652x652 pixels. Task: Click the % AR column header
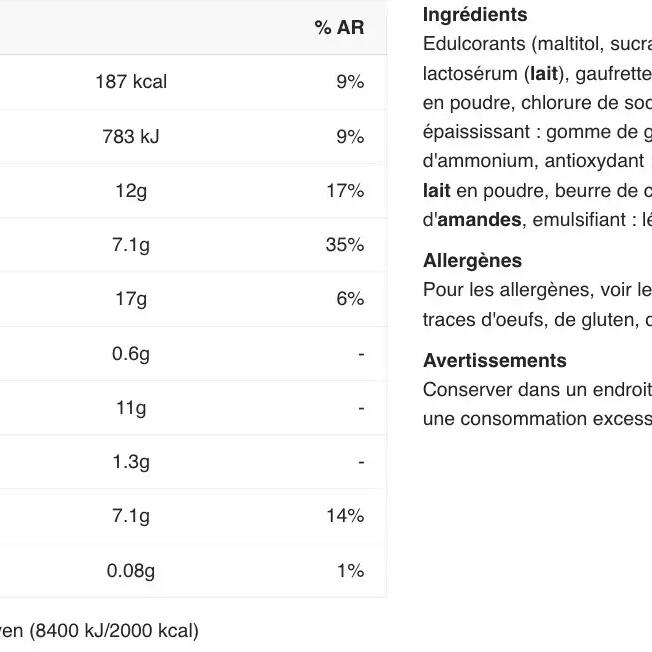pos(339,28)
